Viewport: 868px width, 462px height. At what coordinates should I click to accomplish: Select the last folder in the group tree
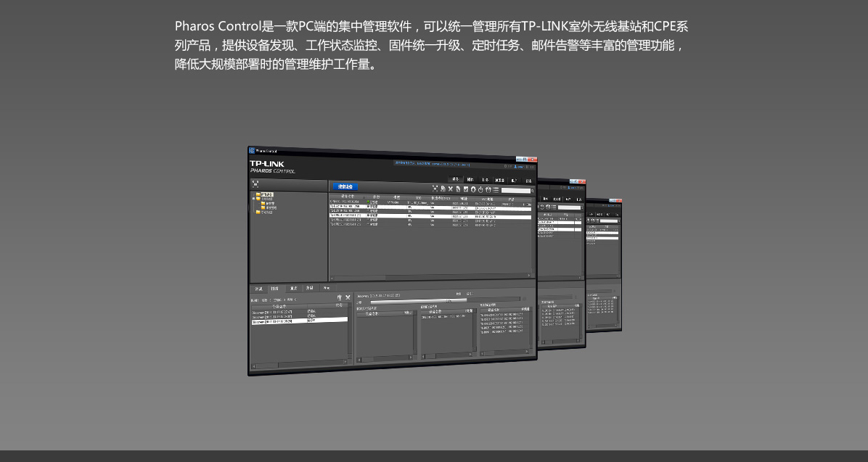(x=265, y=212)
